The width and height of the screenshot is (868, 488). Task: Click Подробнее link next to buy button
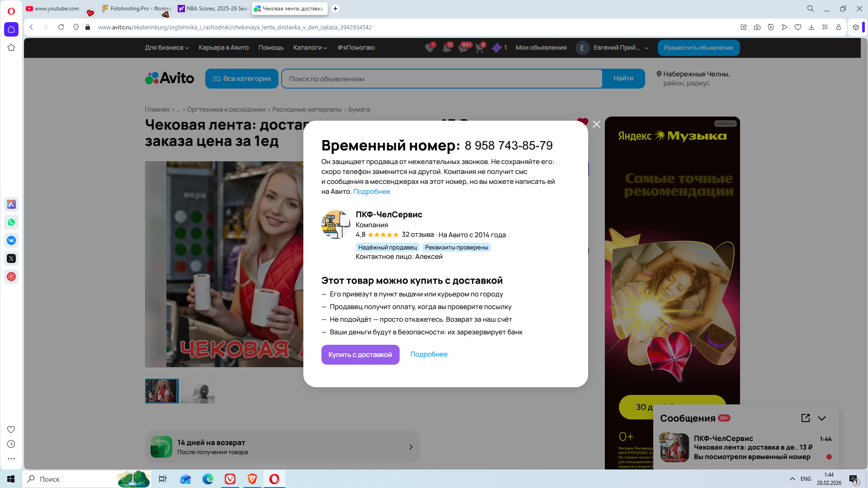click(429, 354)
